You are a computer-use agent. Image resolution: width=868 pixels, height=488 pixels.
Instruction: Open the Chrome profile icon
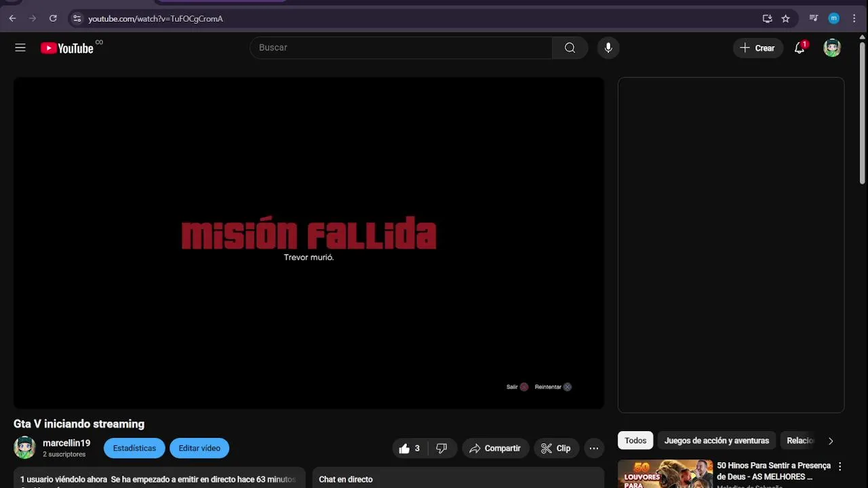tap(834, 18)
